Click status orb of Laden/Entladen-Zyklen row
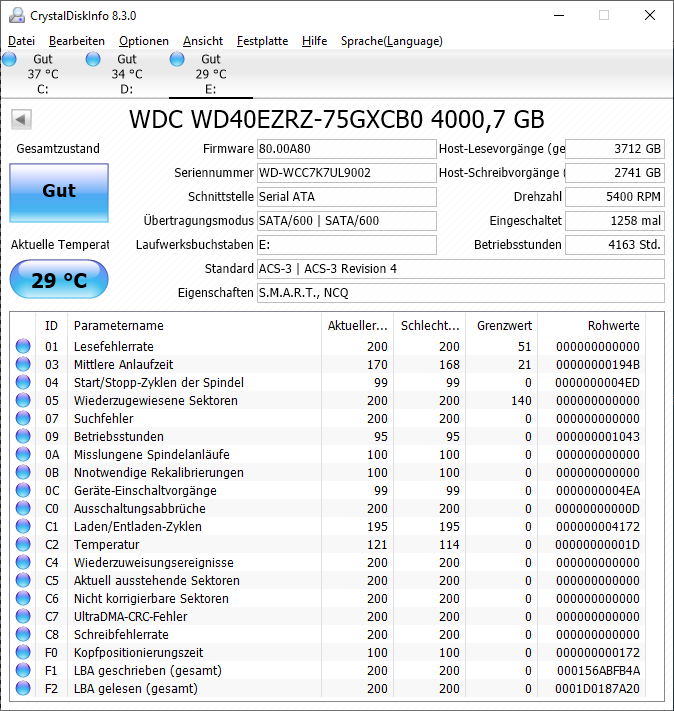 point(23,526)
